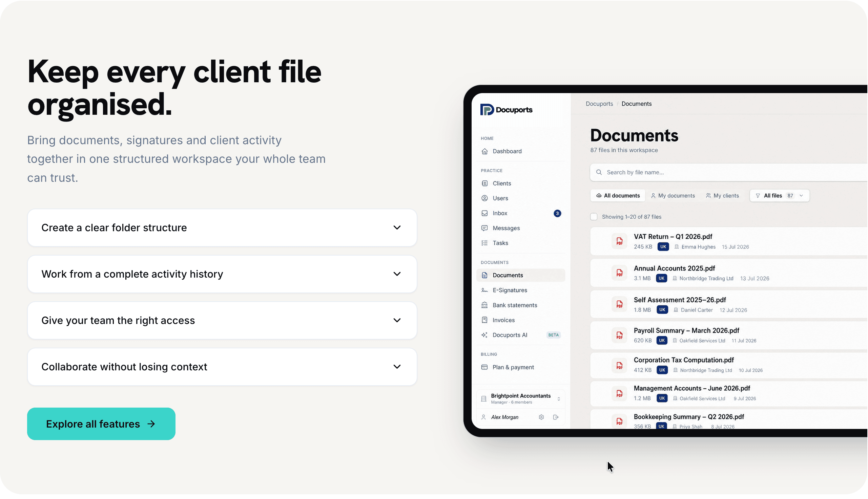Image resolution: width=868 pixels, height=499 pixels.
Task: Click the Explore all features button
Action: point(101,424)
